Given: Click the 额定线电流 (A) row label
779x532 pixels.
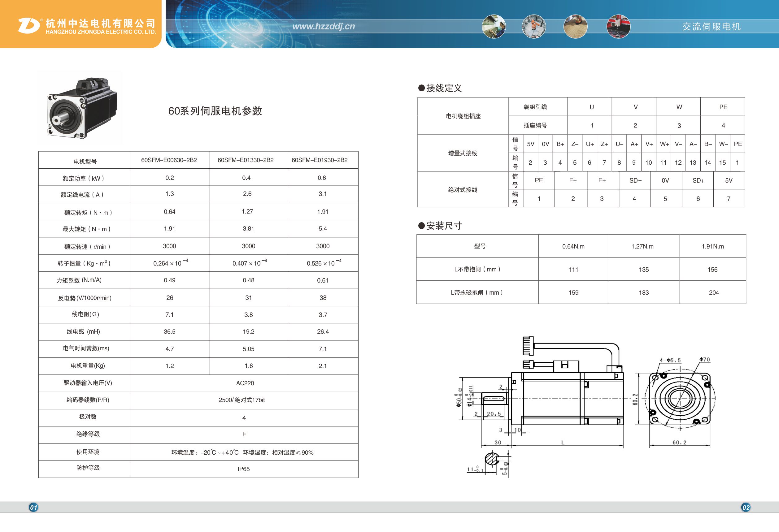Looking at the screenshot, I should 82,195.
